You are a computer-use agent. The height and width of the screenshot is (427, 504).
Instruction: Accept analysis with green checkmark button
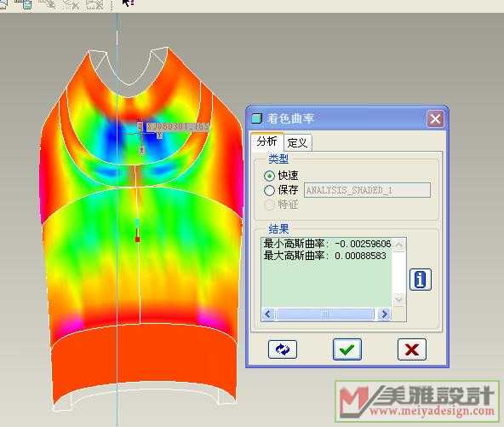coord(347,349)
